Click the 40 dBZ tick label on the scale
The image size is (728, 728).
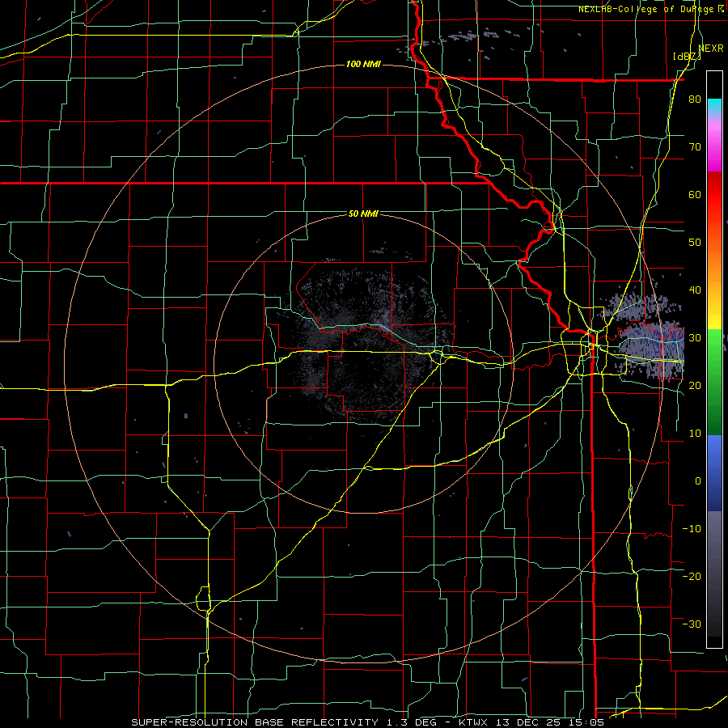(695, 290)
